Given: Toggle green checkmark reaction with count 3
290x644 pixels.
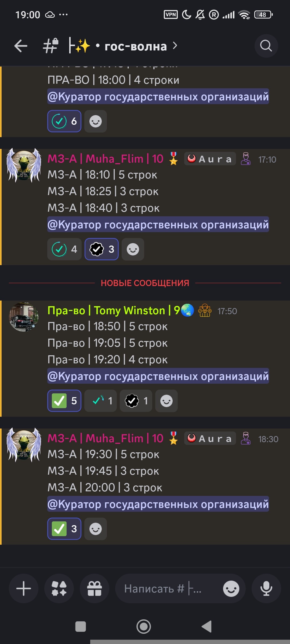Looking at the screenshot, I should point(64,529).
